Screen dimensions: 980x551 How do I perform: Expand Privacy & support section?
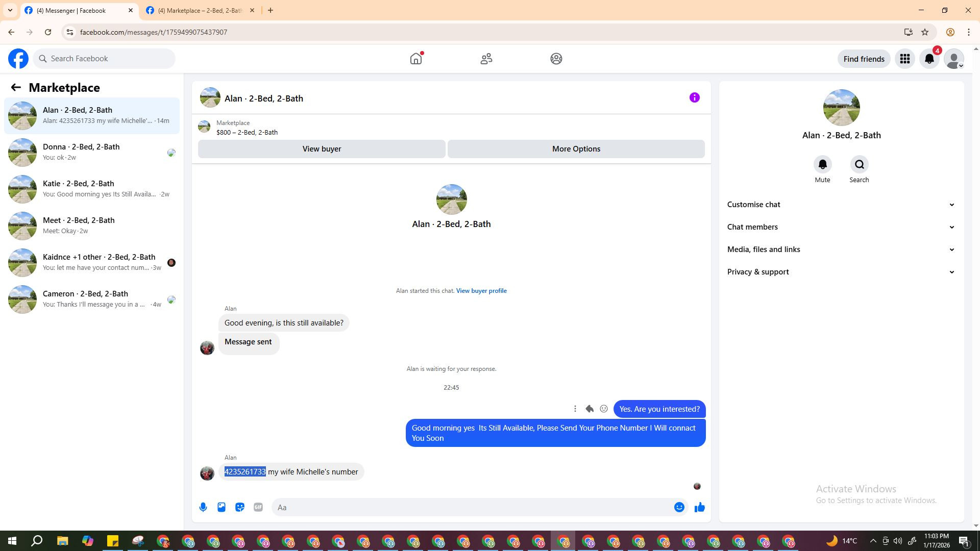click(x=841, y=272)
